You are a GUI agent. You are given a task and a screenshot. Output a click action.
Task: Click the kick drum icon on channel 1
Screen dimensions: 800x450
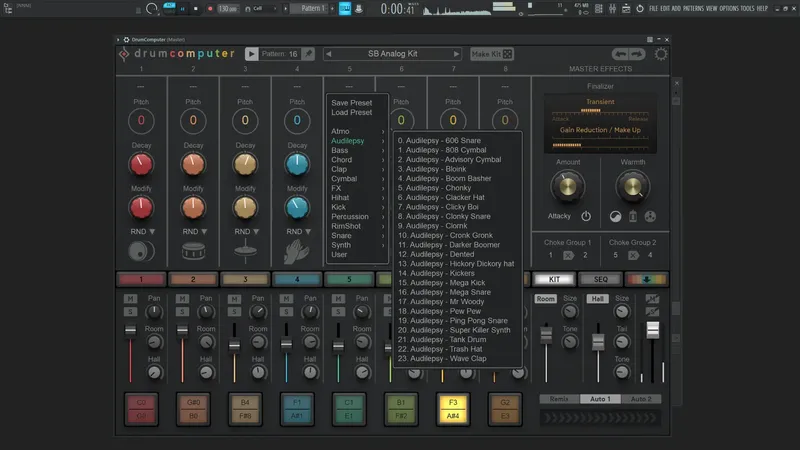[141, 251]
